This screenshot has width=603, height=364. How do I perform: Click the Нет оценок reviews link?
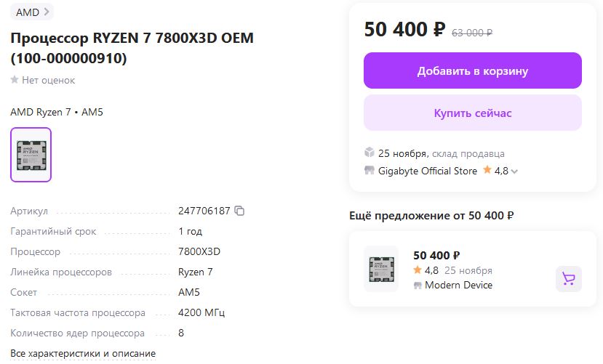pyautogui.click(x=48, y=80)
